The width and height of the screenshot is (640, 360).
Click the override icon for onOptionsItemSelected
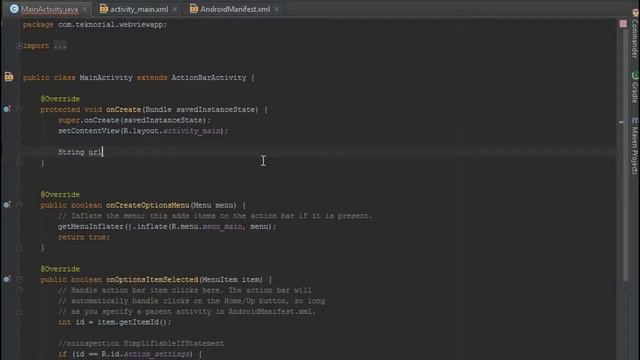[7, 279]
